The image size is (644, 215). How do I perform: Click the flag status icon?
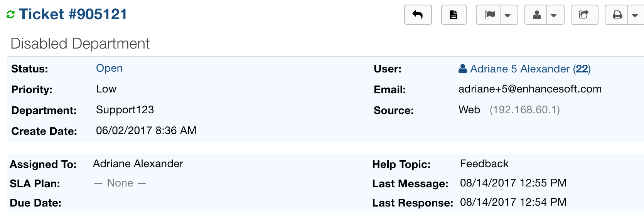pyautogui.click(x=490, y=15)
